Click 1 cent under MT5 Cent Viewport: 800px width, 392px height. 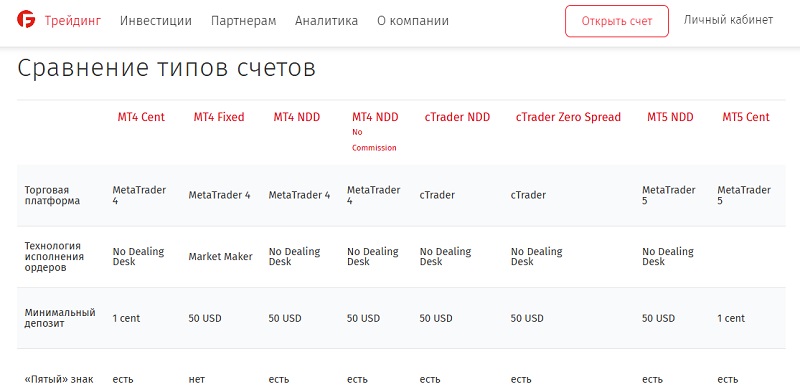[731, 318]
